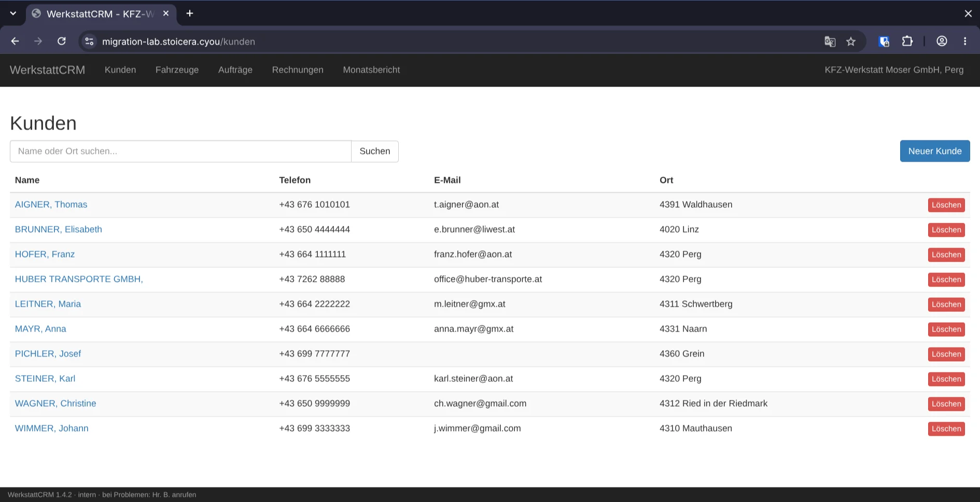Delete AIGNER, Thomas with Löschen
980x502 pixels.
[x=946, y=205]
